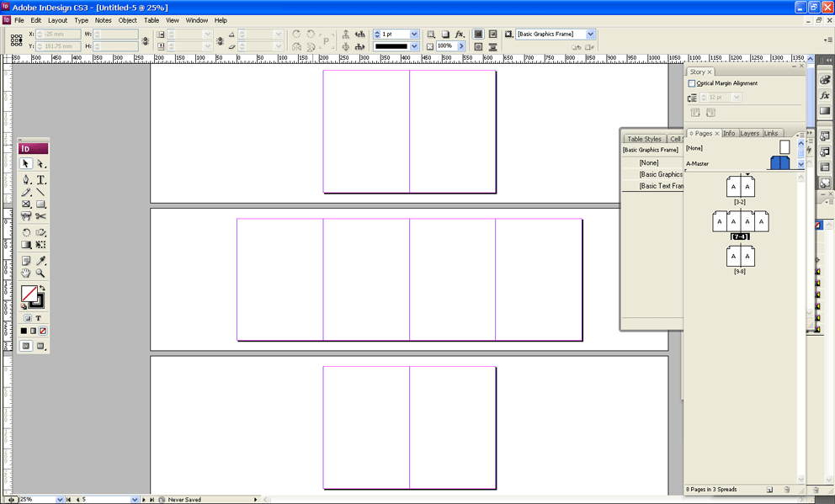Viewport: 835px width, 504px height.
Task: Create a new page in Pages panel
Action: pos(769,489)
